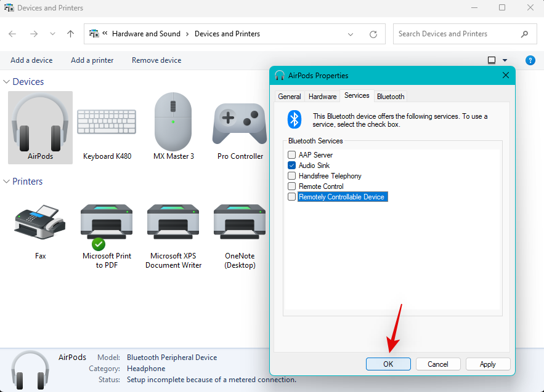Uncheck the Audio Sink service
The width and height of the screenshot is (544, 392).
pos(292,165)
